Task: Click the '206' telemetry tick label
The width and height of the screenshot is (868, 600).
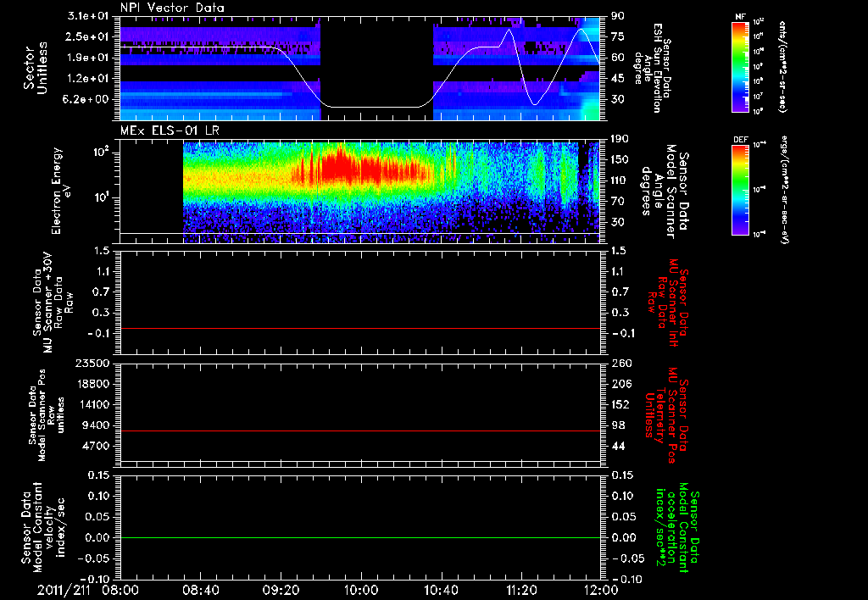Action: 620,384
